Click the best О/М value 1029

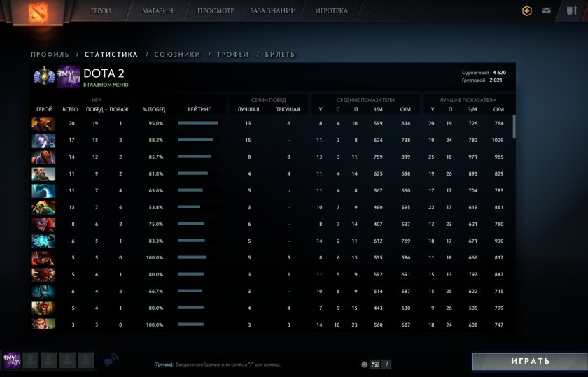tap(498, 140)
